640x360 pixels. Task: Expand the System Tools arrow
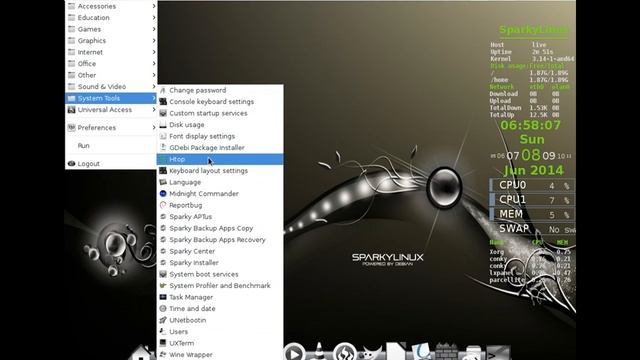[x=154, y=98]
